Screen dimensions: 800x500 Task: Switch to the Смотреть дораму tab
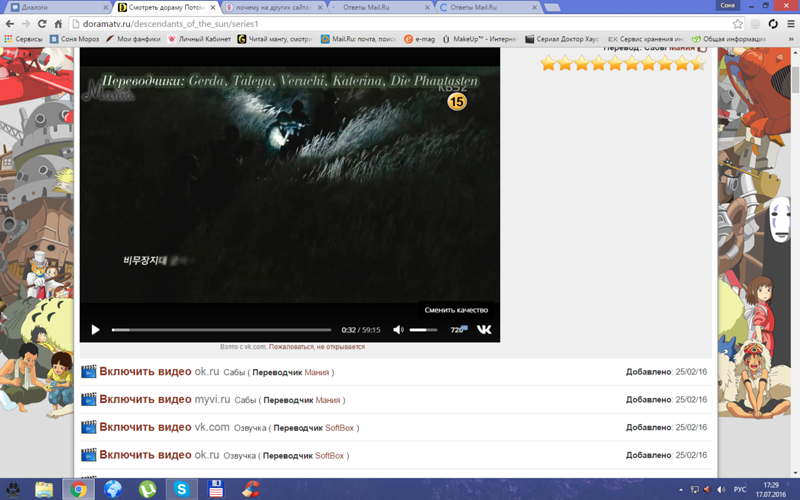(x=165, y=7)
